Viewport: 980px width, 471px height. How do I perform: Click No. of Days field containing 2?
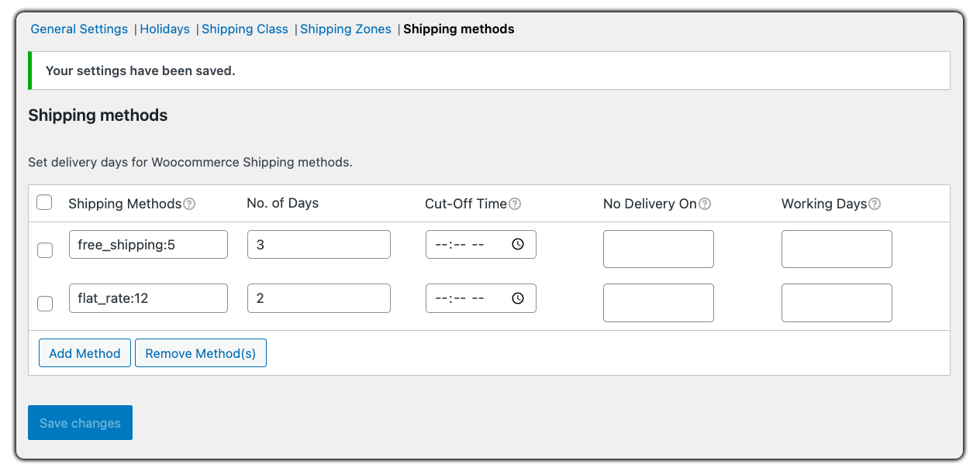[319, 298]
